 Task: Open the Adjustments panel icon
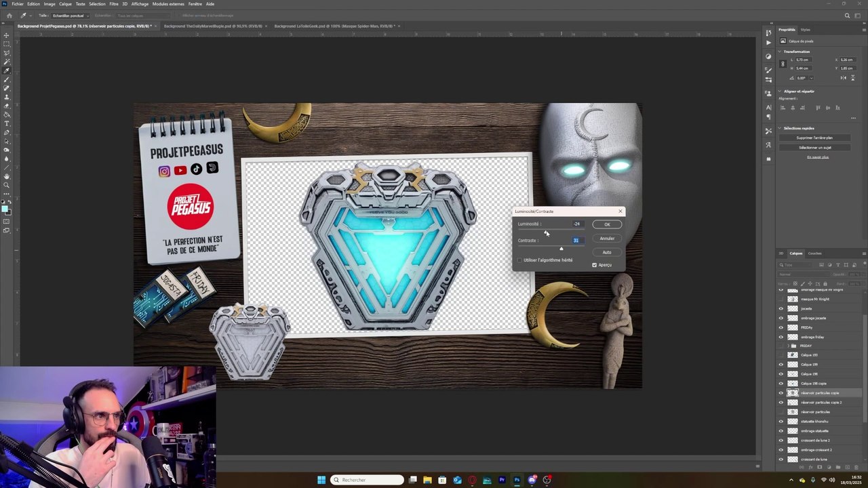point(768,56)
